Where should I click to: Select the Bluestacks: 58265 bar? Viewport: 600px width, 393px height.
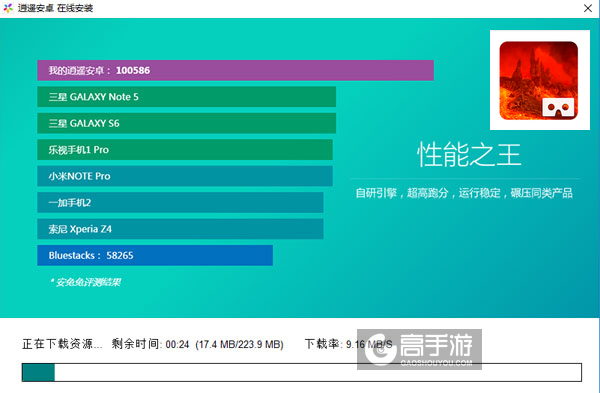point(155,255)
